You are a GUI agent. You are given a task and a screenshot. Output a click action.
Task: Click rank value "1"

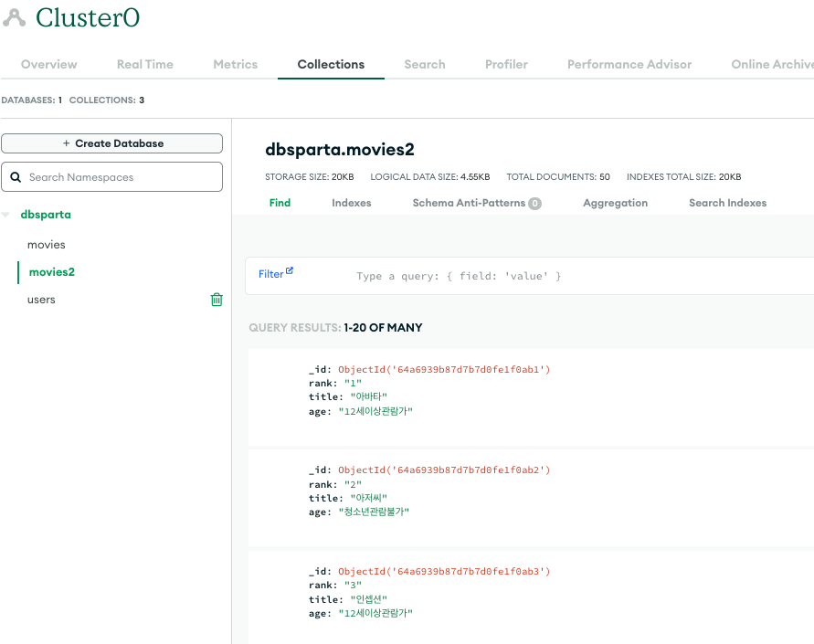[x=353, y=384]
